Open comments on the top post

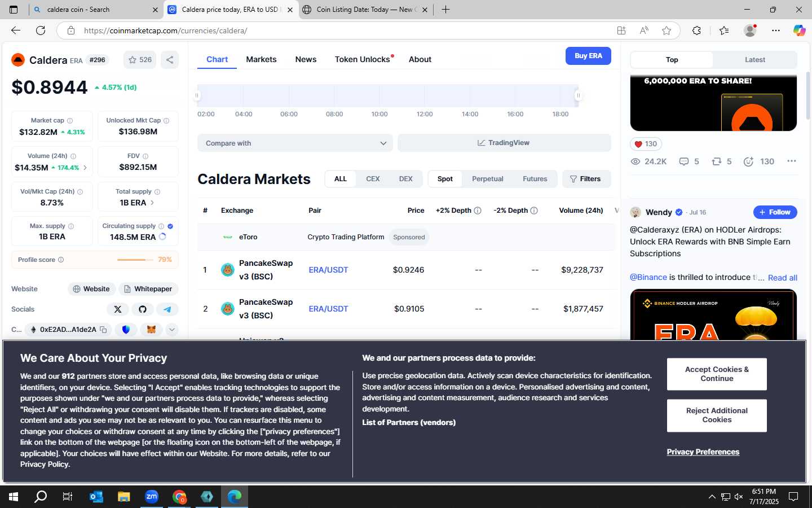689,161
